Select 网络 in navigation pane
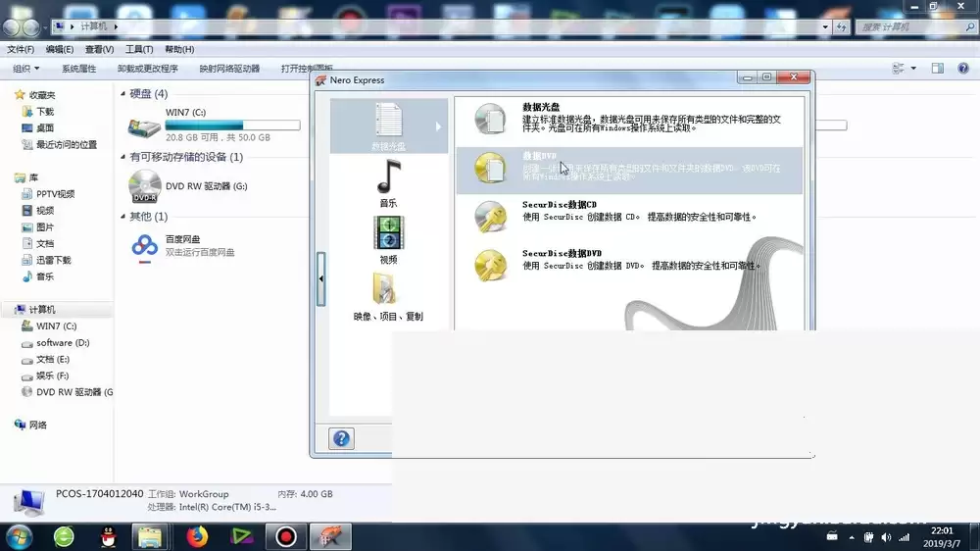 point(37,425)
